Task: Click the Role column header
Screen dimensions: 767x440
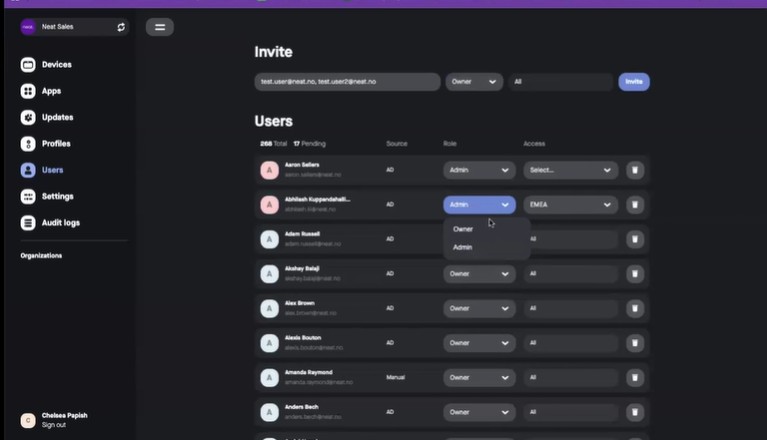Action: pos(450,144)
